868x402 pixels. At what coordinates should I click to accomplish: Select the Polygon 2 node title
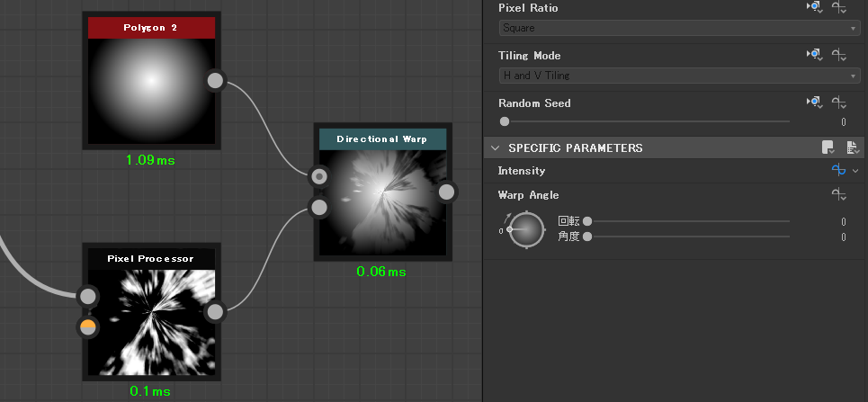151,28
